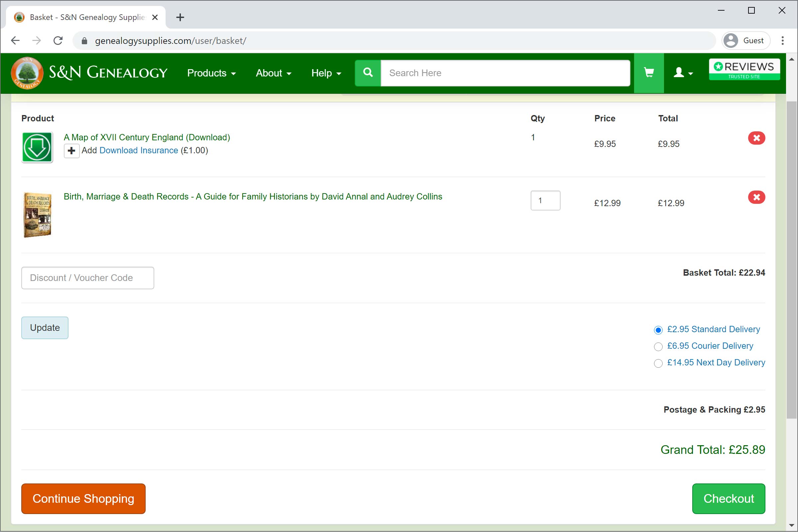This screenshot has width=798, height=532.
Task: Click the scrollbar up arrow
Action: tap(792, 59)
